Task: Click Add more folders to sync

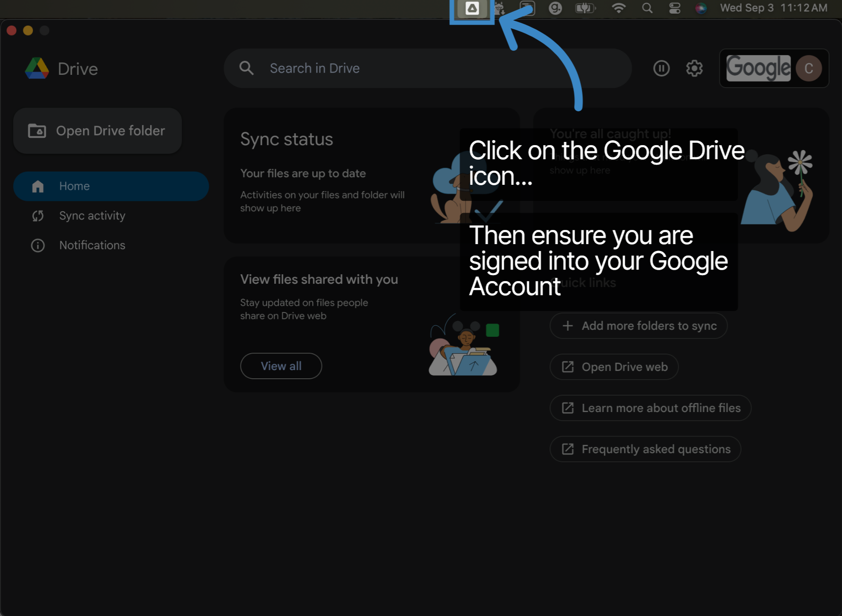Action: (x=638, y=326)
